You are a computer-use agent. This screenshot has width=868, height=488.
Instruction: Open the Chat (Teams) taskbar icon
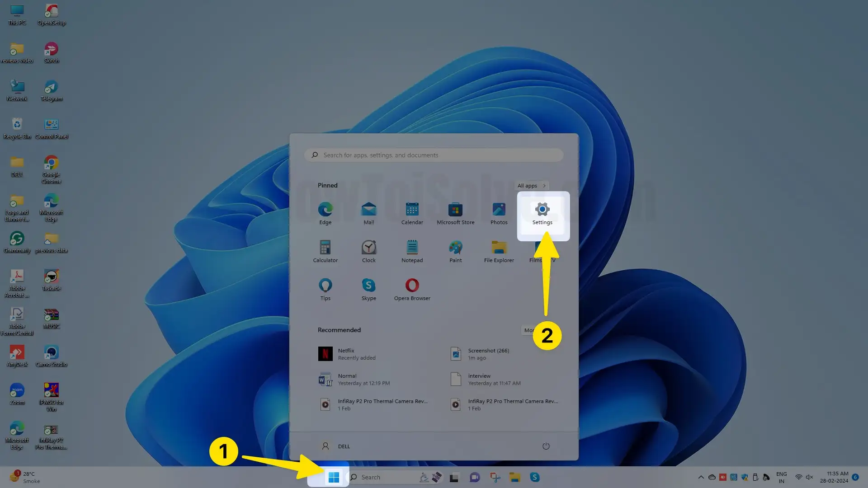[x=474, y=477]
